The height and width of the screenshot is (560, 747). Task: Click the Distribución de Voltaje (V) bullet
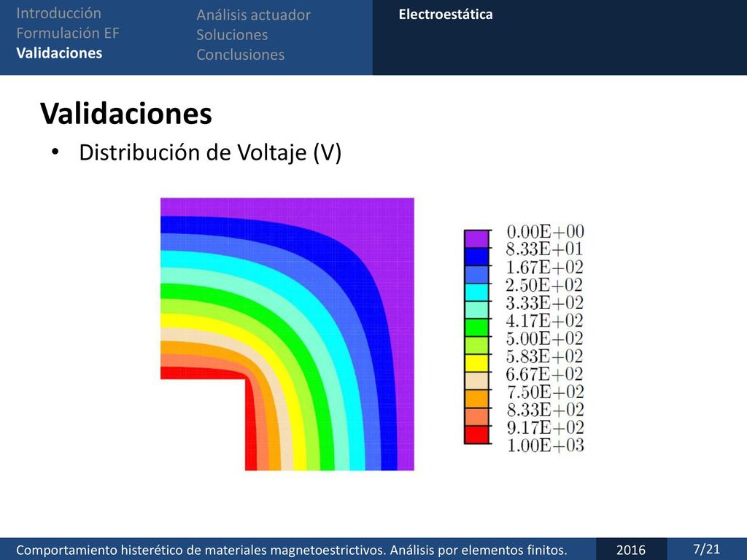coord(210,153)
